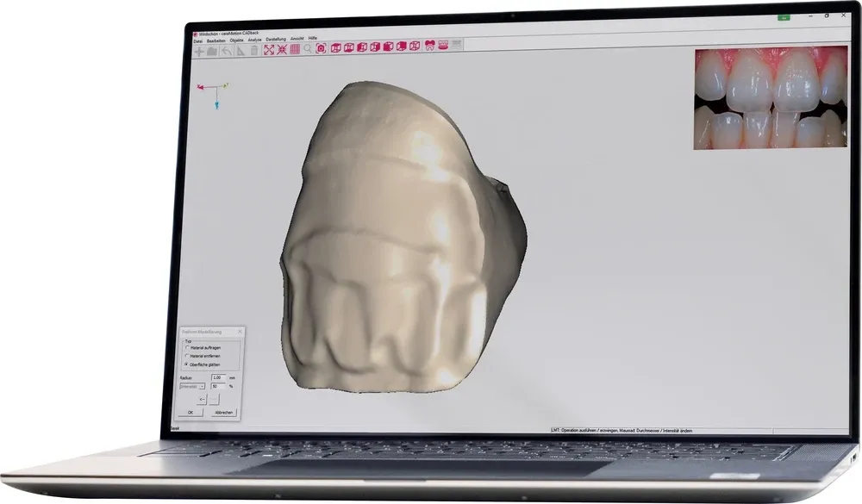Activate the camera capture tool

click(322, 50)
